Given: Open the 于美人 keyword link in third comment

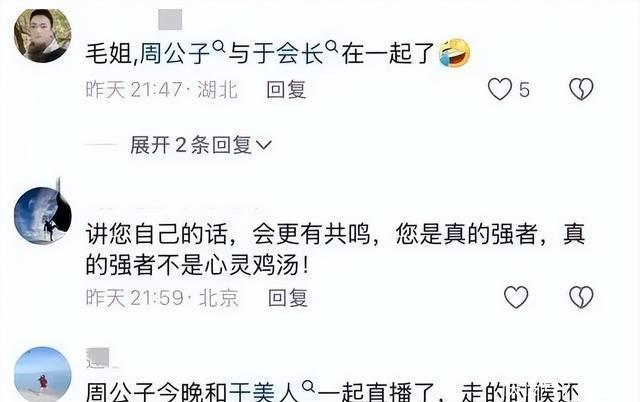Looking at the screenshot, I should pyautogui.click(x=264, y=393).
